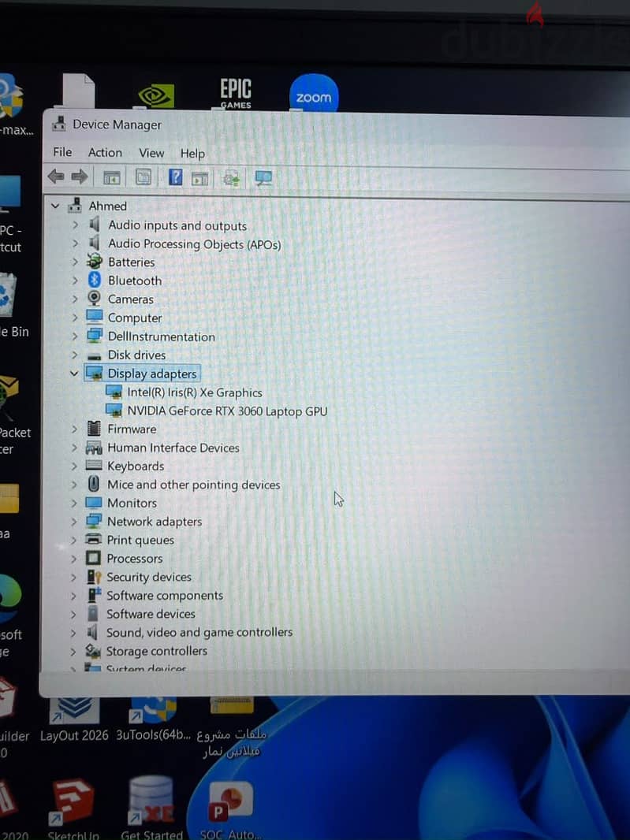Select the Storage controllers category
The height and width of the screenshot is (840, 630).
click(x=157, y=651)
